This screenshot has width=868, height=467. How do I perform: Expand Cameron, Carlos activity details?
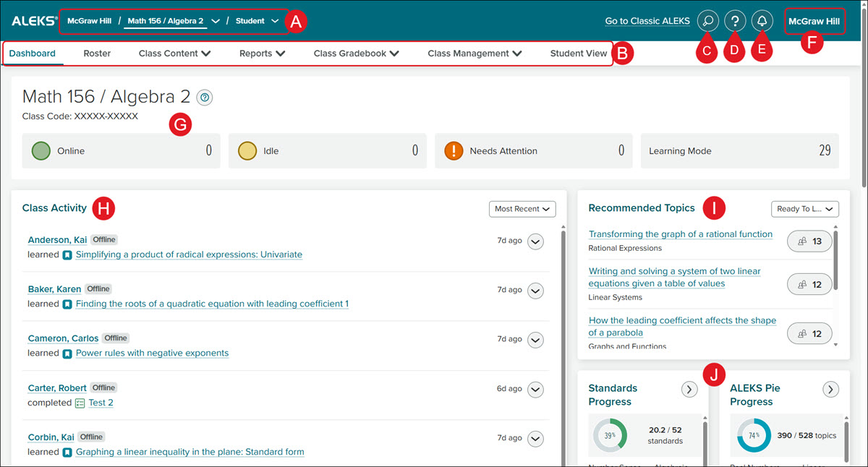[535, 340]
